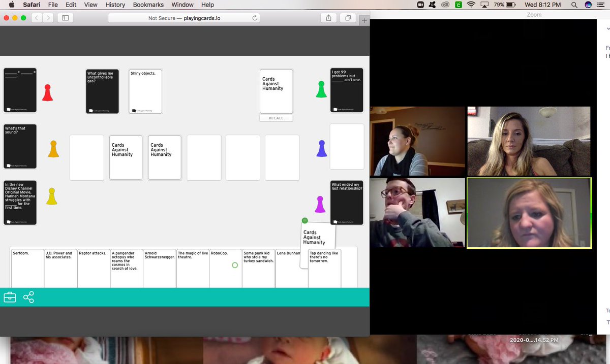Select the 'J.D. Power and his associates' card
This screenshot has height=364, width=610.
60,268
